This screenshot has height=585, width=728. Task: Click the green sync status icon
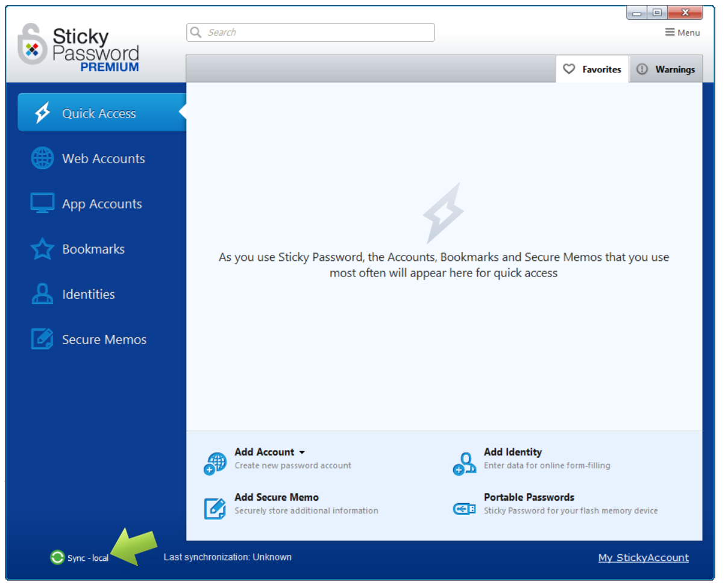pyautogui.click(x=57, y=557)
